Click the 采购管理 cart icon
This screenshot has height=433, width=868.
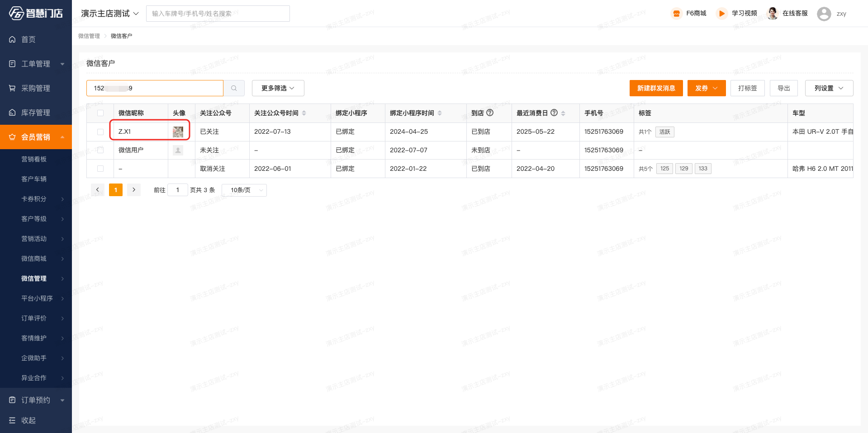(12, 88)
